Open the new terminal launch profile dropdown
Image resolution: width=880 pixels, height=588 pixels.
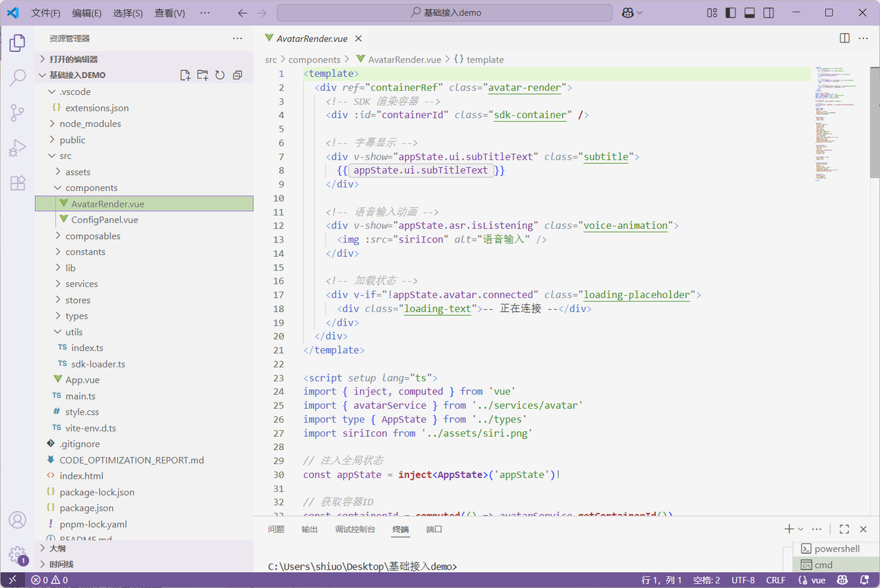pos(801,529)
